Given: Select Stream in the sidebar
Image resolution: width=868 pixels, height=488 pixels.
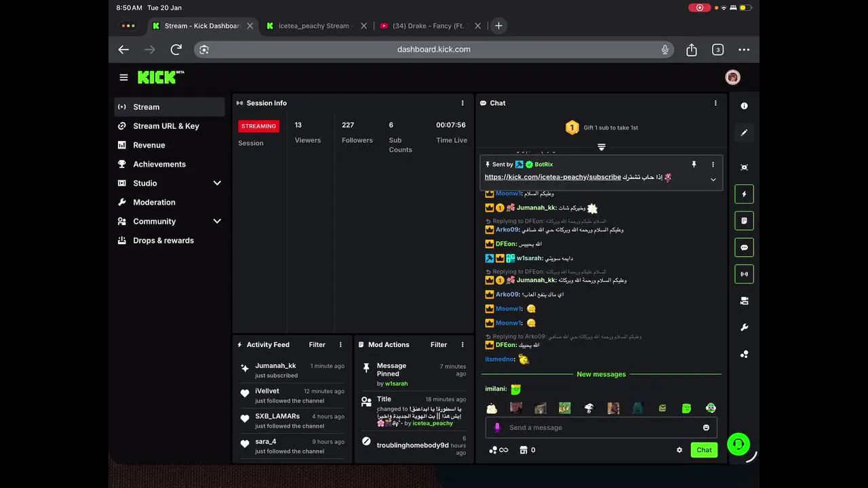Looking at the screenshot, I should (x=170, y=107).
